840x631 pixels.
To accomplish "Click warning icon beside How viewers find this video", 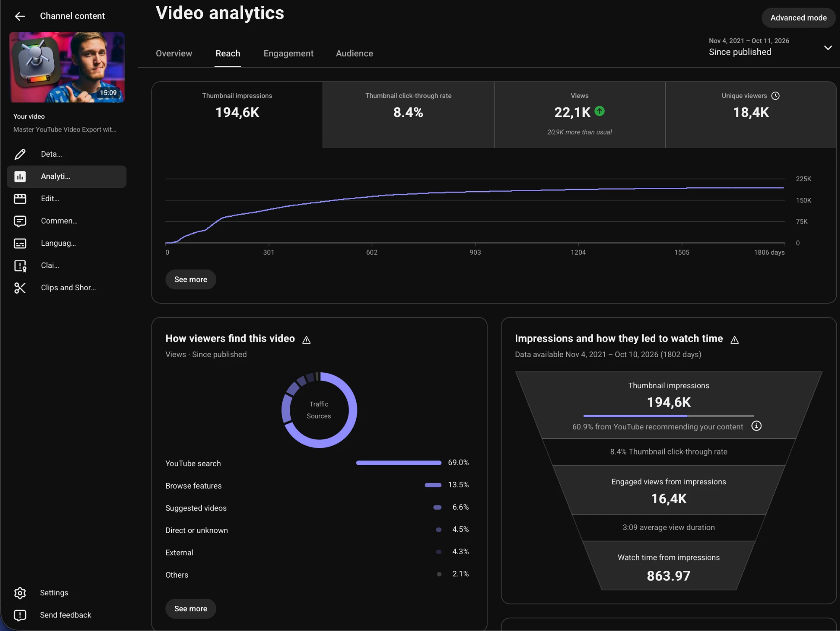I will click(307, 340).
